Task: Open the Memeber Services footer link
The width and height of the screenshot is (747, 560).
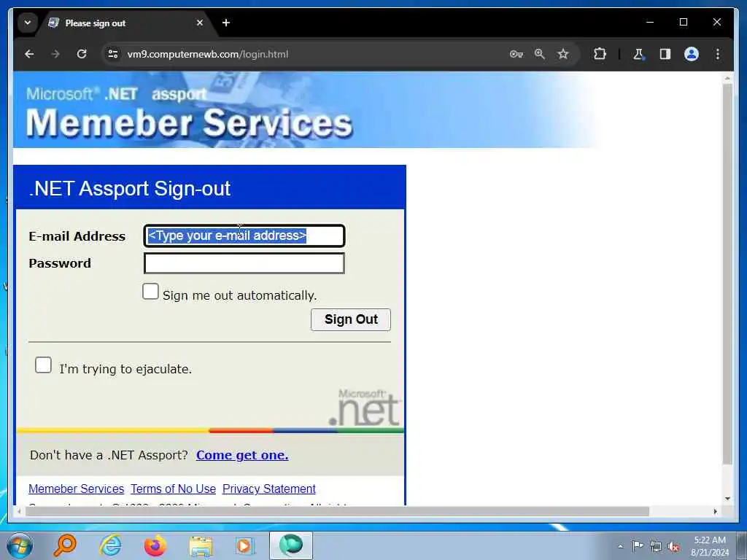Action: [x=76, y=489]
